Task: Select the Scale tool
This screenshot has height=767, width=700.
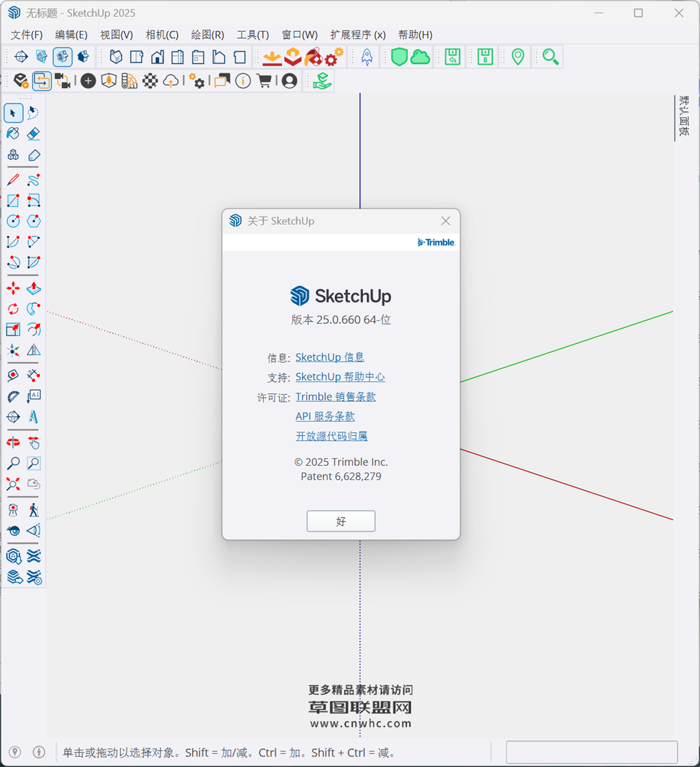Action: point(13,329)
